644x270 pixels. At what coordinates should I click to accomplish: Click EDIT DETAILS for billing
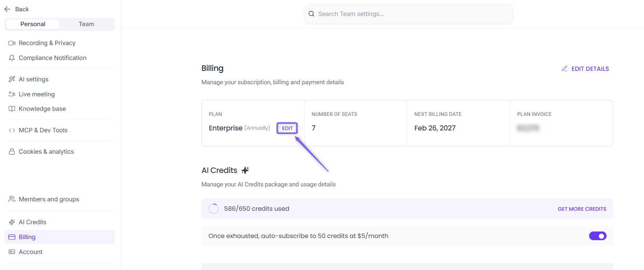click(590, 69)
